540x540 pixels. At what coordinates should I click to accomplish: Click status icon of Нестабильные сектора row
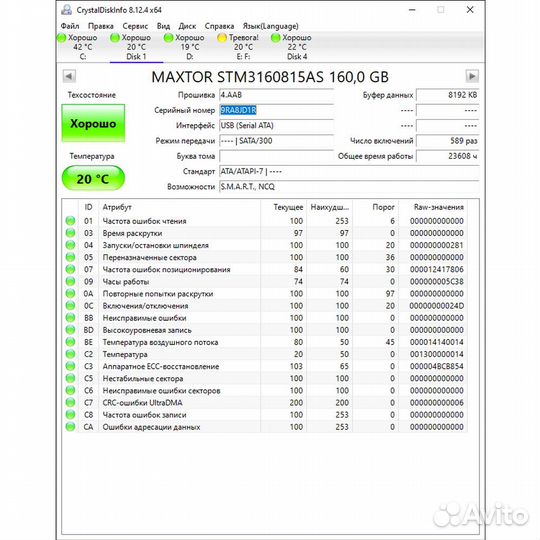click(x=70, y=378)
